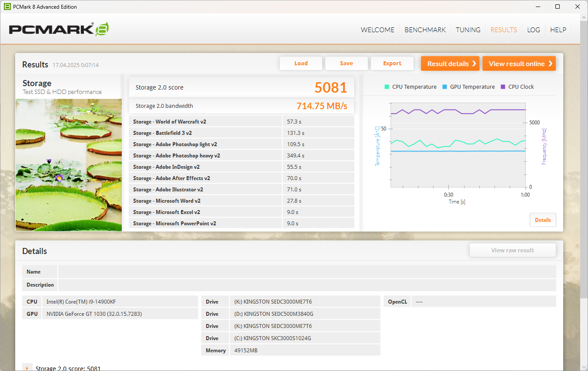The image size is (588, 371).
Task: Go to the TUNING tab
Action: tap(468, 30)
